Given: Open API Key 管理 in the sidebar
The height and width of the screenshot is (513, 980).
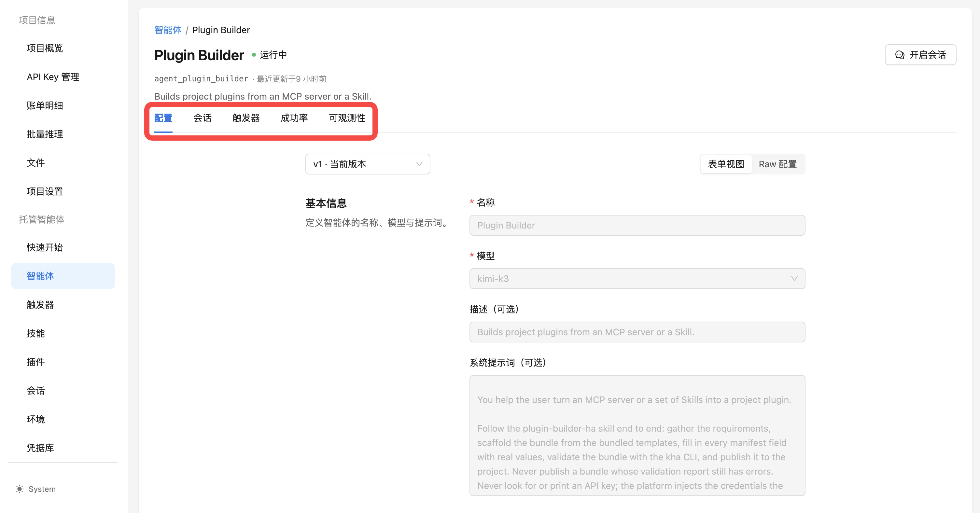Looking at the screenshot, I should tap(53, 77).
